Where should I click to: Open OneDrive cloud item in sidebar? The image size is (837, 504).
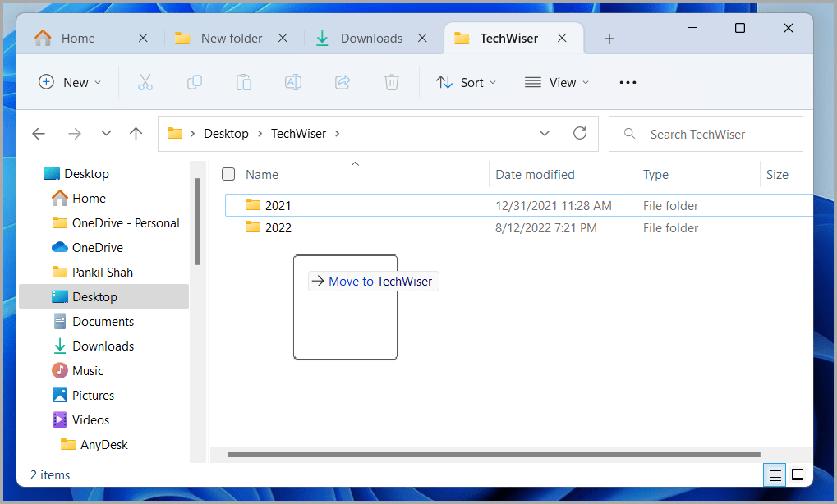pos(87,247)
